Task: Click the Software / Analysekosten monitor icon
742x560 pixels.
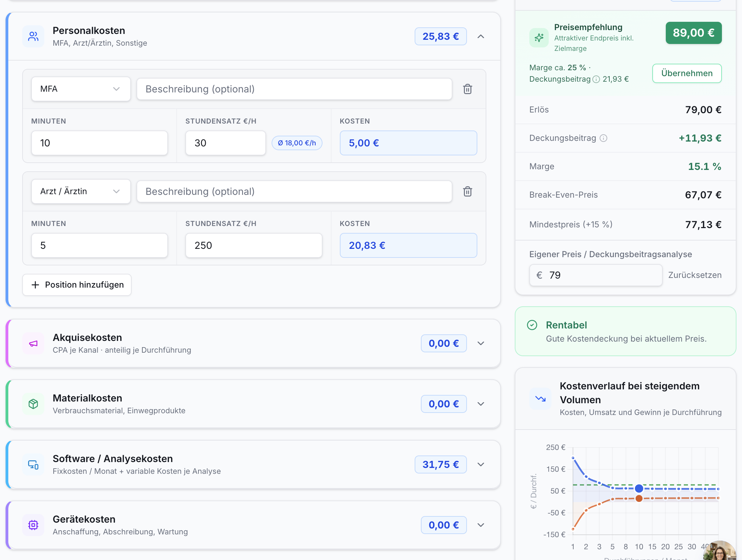Action: [x=33, y=464]
